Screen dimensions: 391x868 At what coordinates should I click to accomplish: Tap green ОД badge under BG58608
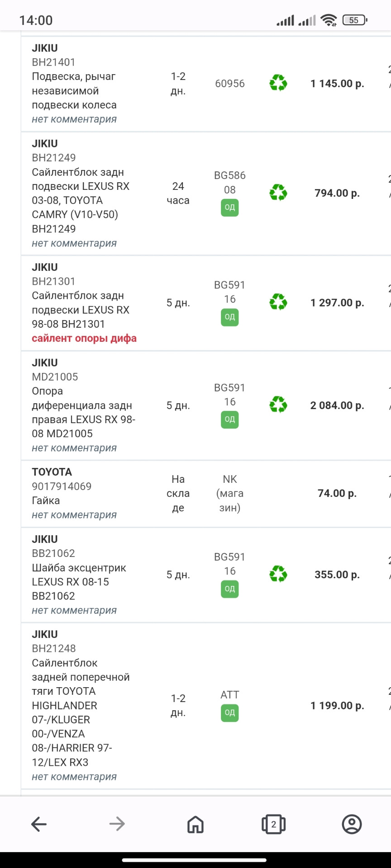(x=230, y=208)
